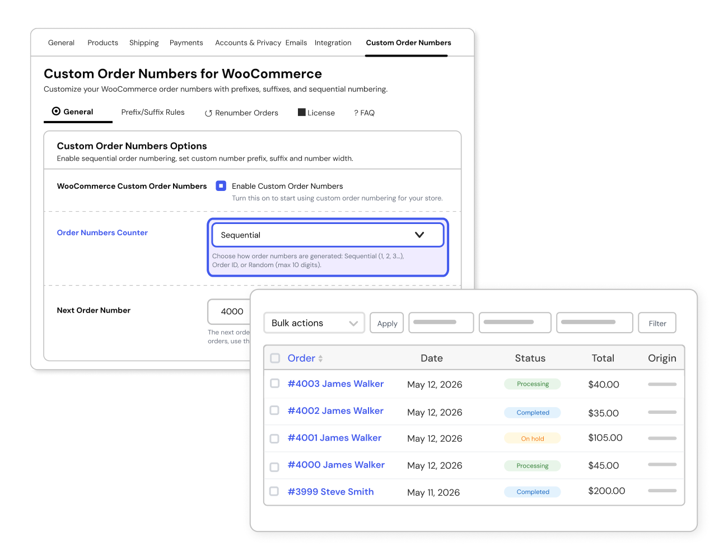Click the Renumber Orders refresh icon
This screenshot has width=728, height=560.
(x=208, y=113)
